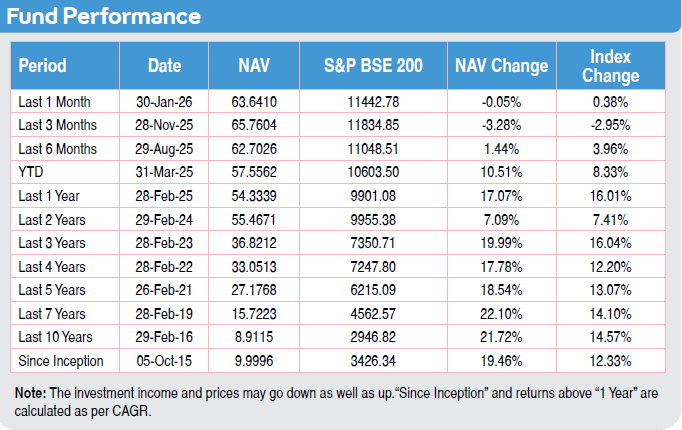The width and height of the screenshot is (682, 430).
Task: Select the NAV column header
Action: [253, 66]
